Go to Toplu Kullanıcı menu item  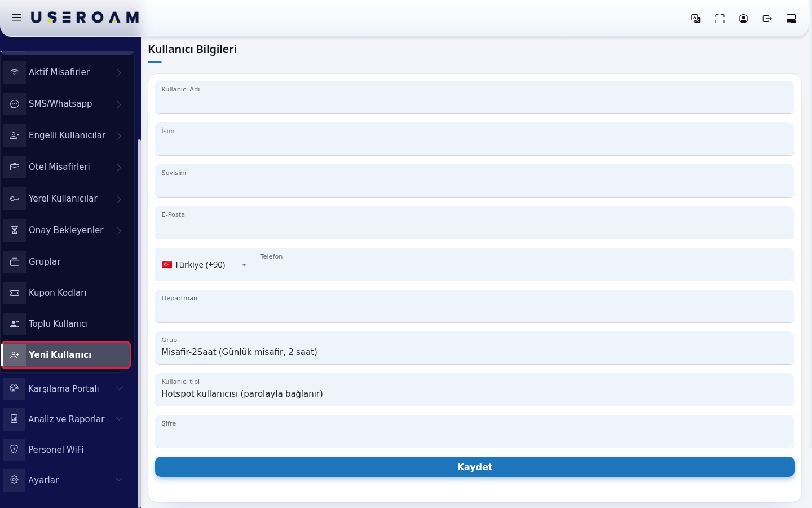pyautogui.click(x=67, y=324)
